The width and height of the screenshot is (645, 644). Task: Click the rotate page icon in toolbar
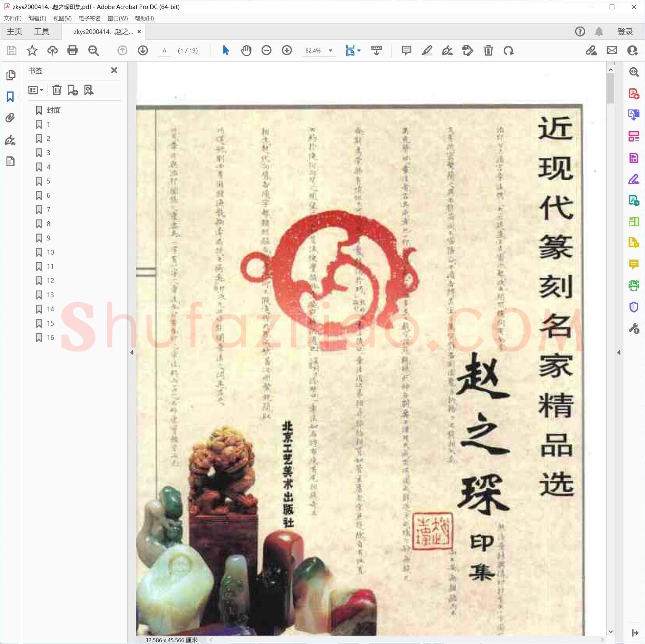tap(509, 50)
